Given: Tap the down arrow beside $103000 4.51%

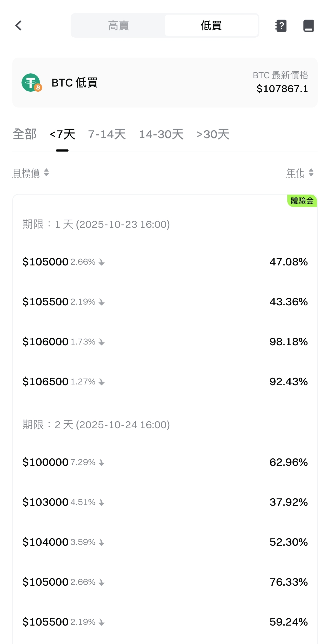Looking at the screenshot, I should [102, 503].
